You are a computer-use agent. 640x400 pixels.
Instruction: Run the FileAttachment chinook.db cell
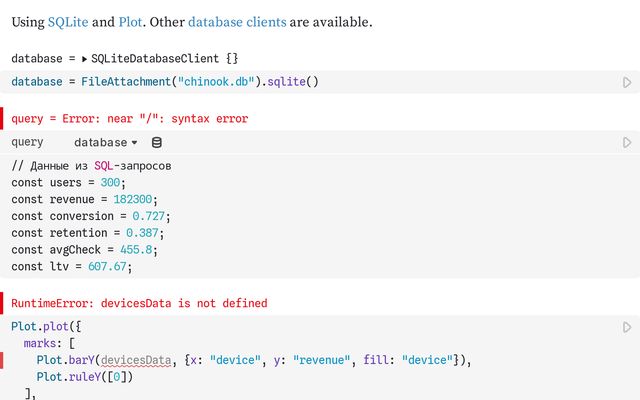click(x=627, y=82)
